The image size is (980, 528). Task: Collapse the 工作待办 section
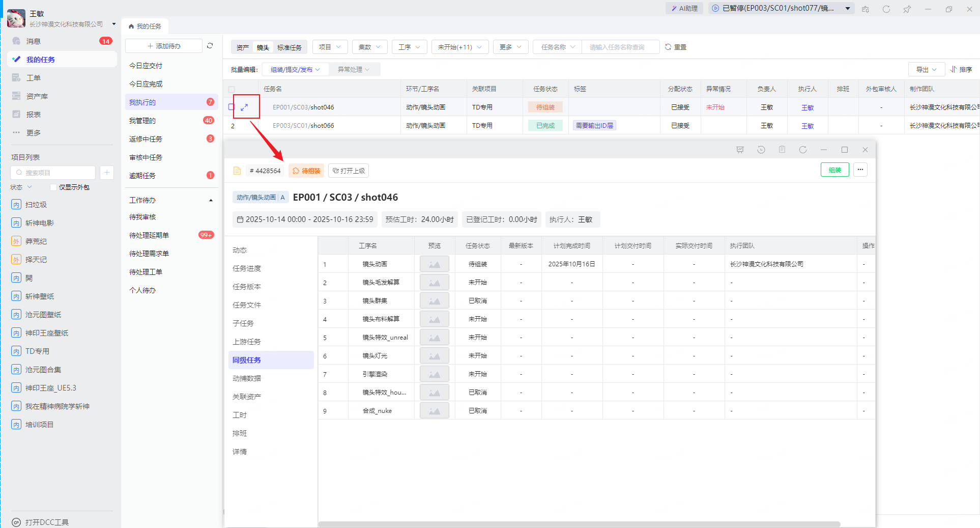tap(211, 201)
